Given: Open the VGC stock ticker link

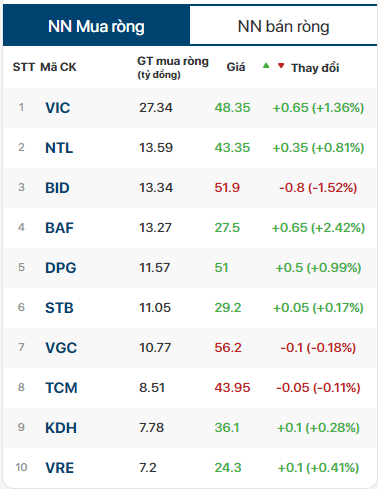Looking at the screenshot, I should click(61, 348).
